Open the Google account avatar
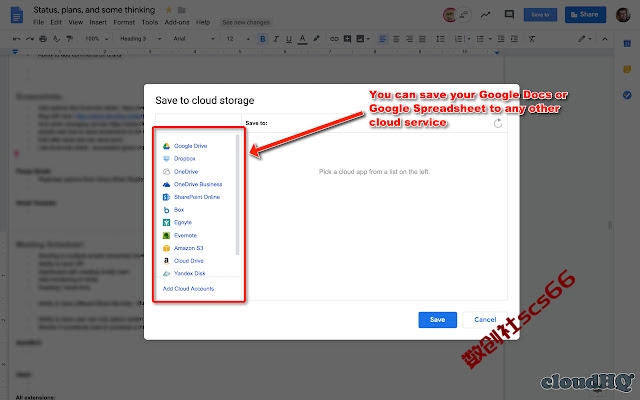The width and height of the screenshot is (640, 400). tap(623, 15)
